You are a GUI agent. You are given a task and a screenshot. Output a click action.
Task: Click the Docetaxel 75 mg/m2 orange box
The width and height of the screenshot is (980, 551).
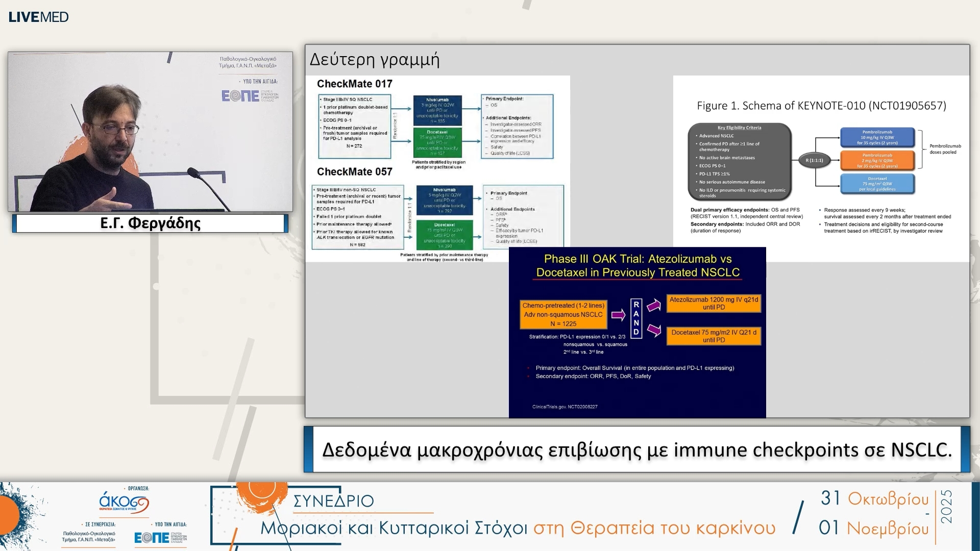click(x=713, y=336)
